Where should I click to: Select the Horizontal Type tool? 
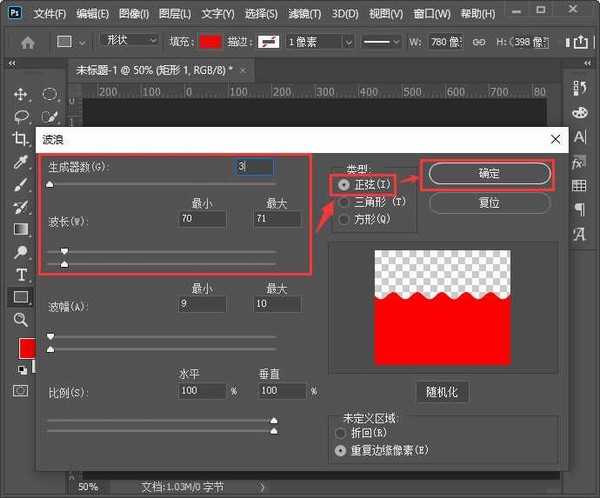(20, 274)
